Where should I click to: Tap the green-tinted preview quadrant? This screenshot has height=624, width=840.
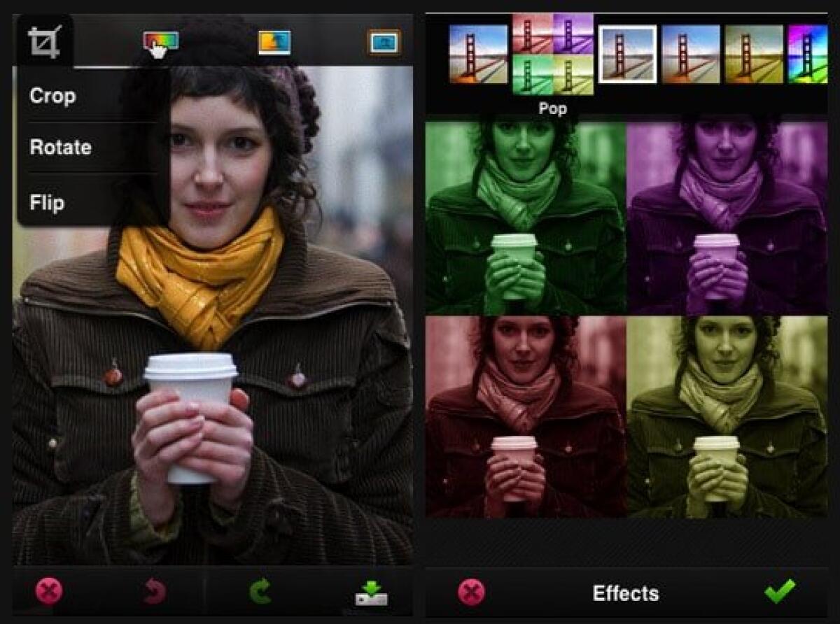[526, 215]
